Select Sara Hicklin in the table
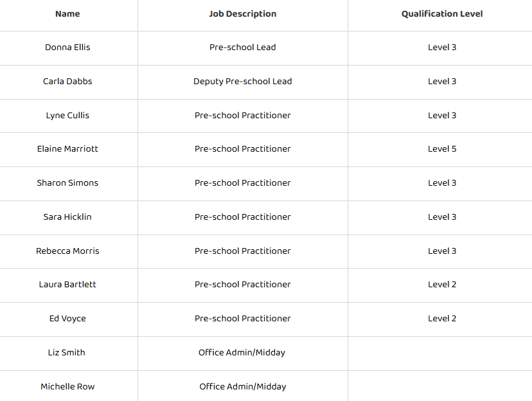The image size is (532, 401). (x=67, y=217)
